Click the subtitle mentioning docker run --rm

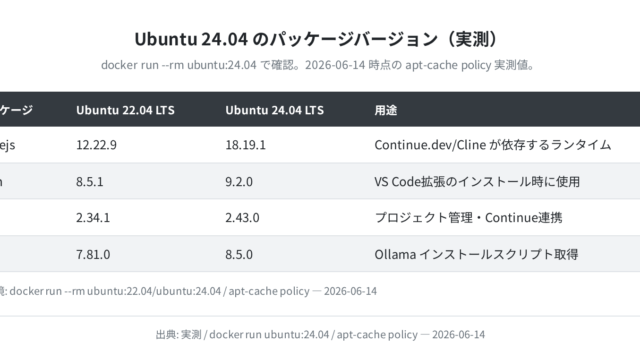[x=318, y=65]
